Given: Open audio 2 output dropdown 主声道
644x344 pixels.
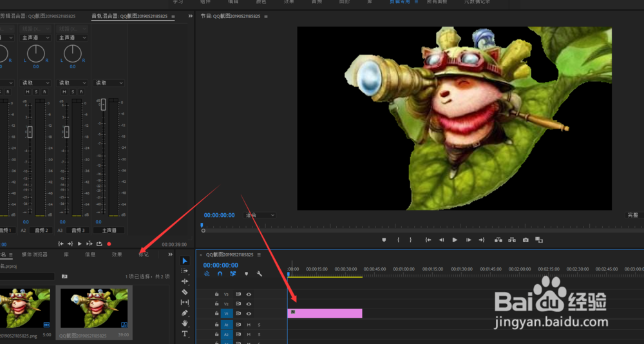Looking at the screenshot, I should [x=35, y=38].
